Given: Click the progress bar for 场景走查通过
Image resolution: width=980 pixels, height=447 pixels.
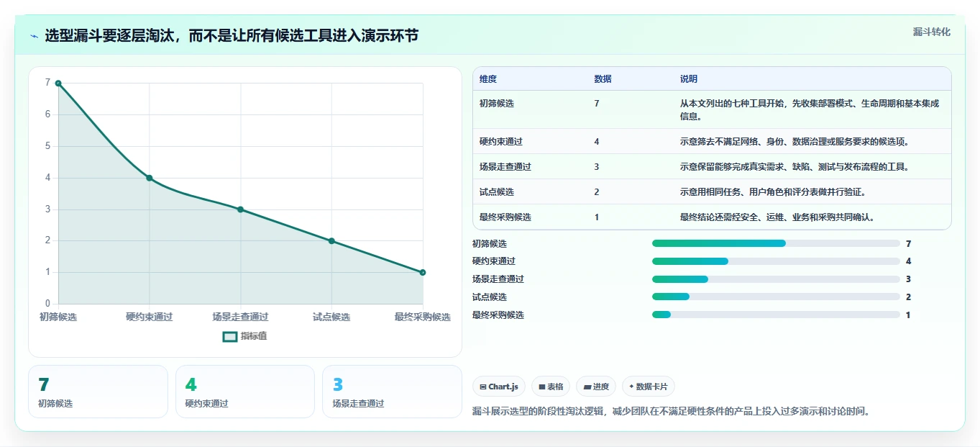Looking at the screenshot, I should [x=776, y=279].
